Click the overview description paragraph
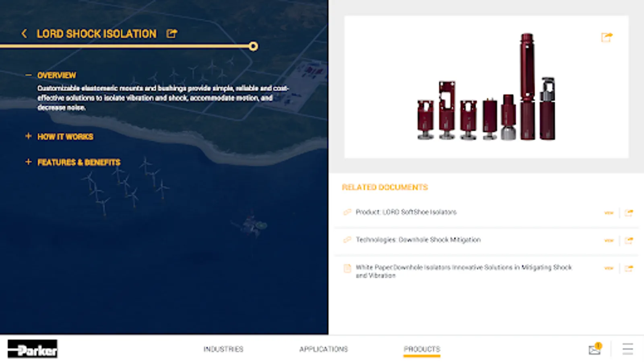Image resolution: width=644 pixels, height=362 pixels. [163, 98]
